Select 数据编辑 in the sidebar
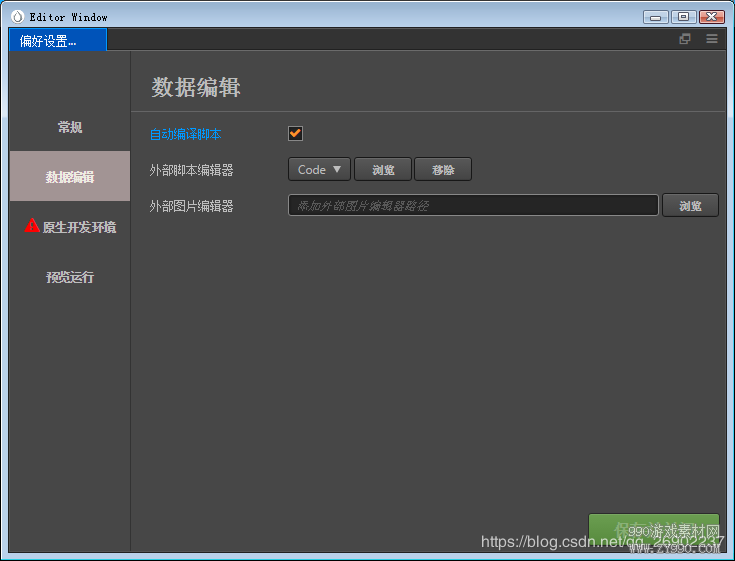The height and width of the screenshot is (561, 735). [70, 176]
